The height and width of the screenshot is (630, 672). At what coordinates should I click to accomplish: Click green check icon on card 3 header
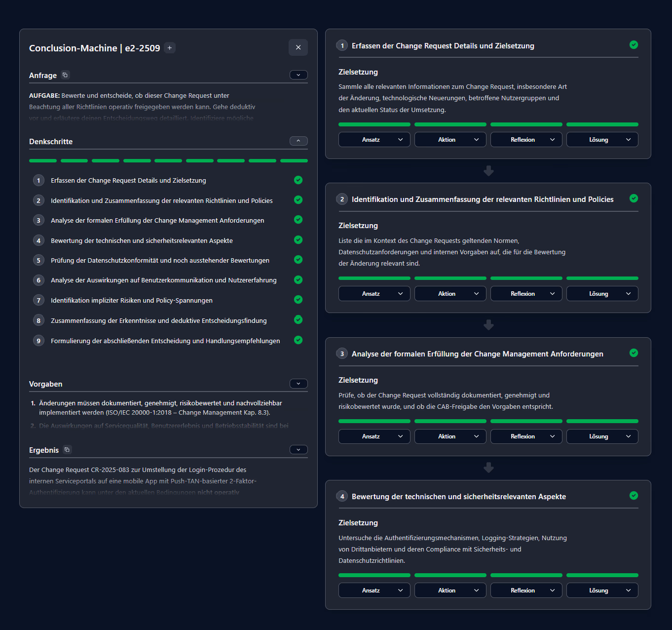634,353
